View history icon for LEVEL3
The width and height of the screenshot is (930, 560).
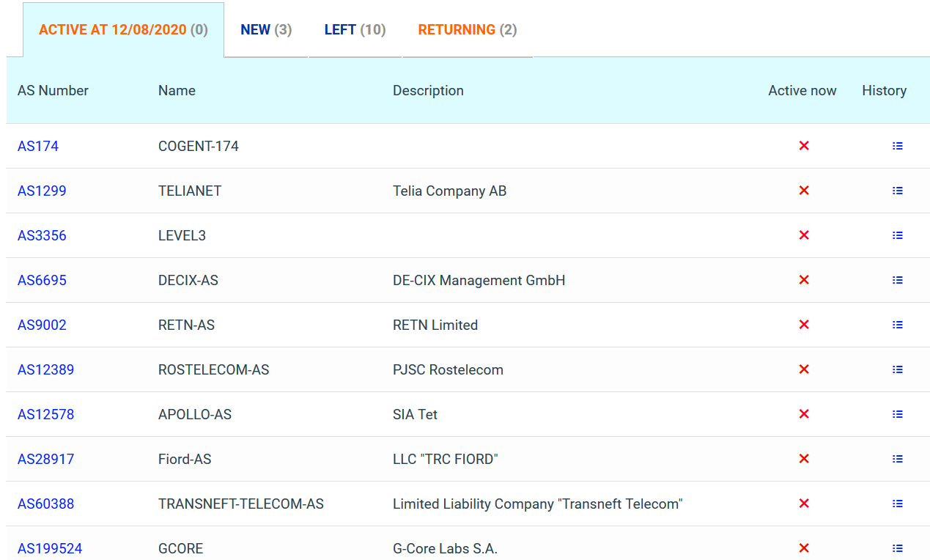click(x=897, y=235)
